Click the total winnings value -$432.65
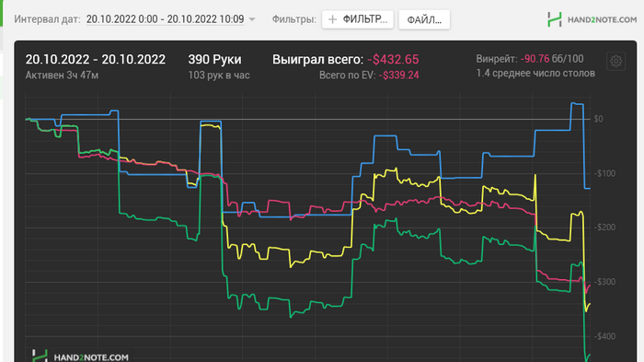The height and width of the screenshot is (362, 644). [x=393, y=59]
